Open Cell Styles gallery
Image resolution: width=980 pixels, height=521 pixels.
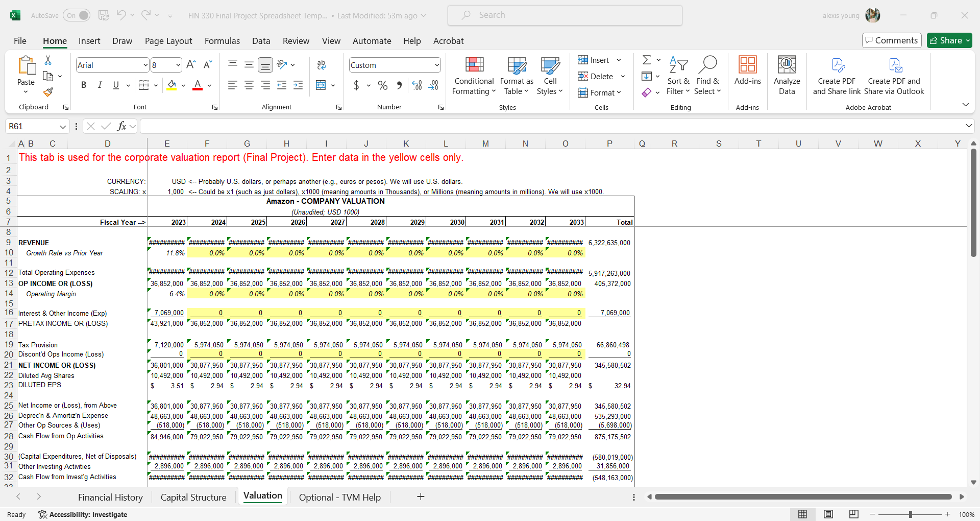550,76
